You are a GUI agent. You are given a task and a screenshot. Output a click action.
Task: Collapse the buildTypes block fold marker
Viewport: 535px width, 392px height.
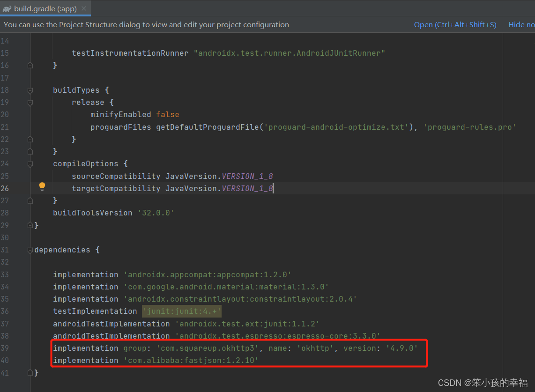point(30,90)
